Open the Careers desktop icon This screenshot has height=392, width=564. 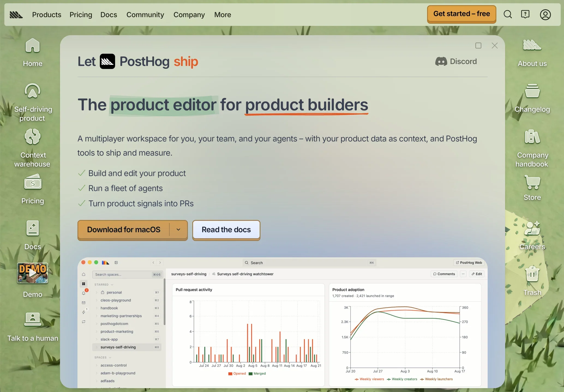532,235
